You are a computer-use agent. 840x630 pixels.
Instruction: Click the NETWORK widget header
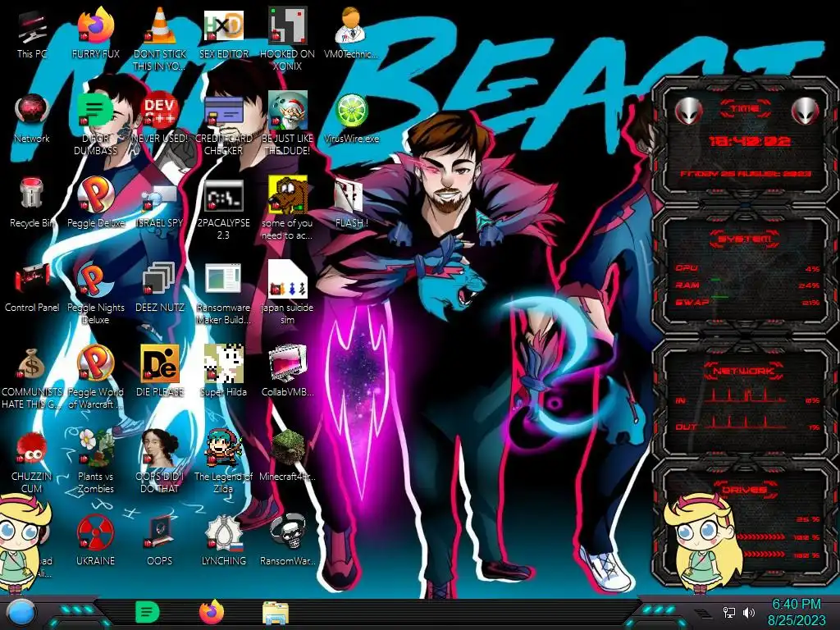743,371
